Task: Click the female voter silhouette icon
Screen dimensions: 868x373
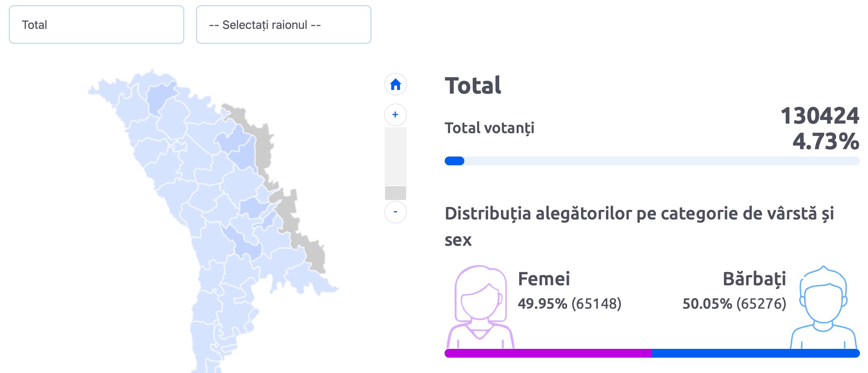Action: point(480,307)
